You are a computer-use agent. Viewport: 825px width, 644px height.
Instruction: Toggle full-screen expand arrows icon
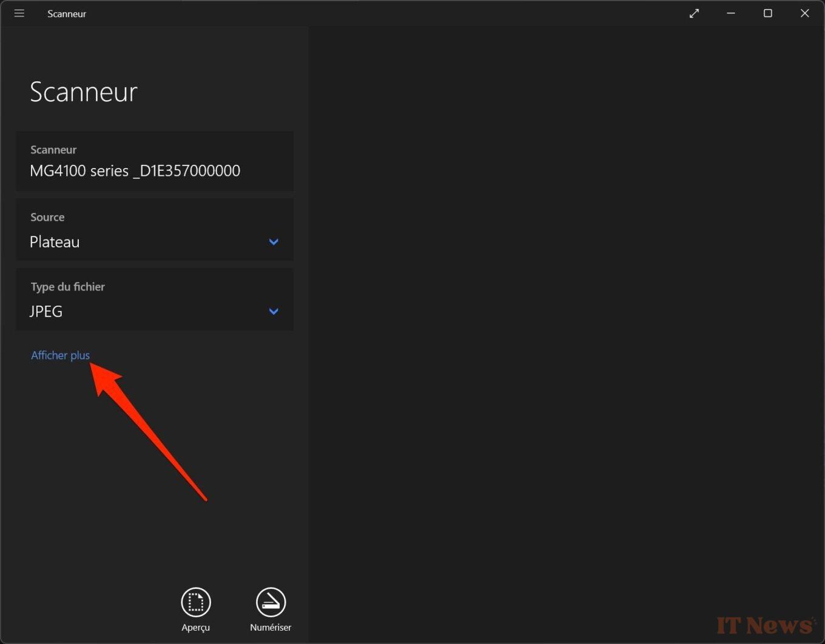(x=694, y=13)
